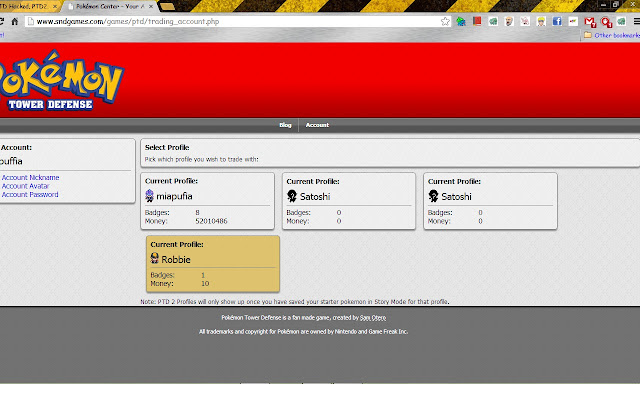Minimize the browser window
The width and height of the screenshot is (640, 400).
604,4
